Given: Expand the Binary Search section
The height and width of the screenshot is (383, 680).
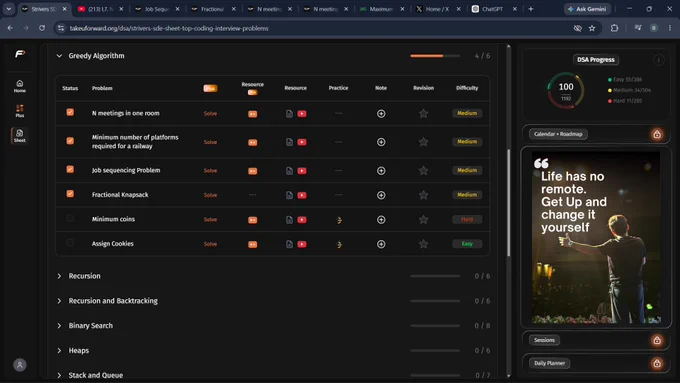Looking at the screenshot, I should 59,326.
